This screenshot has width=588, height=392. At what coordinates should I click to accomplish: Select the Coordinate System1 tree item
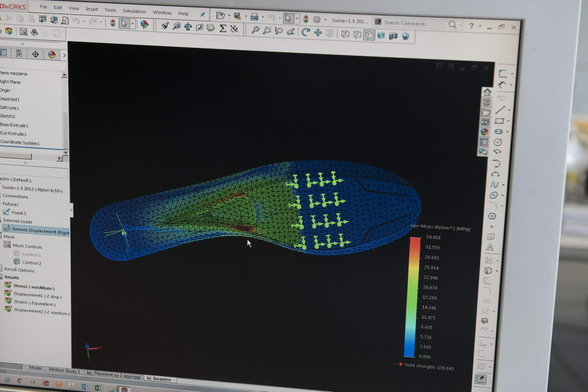(x=20, y=142)
